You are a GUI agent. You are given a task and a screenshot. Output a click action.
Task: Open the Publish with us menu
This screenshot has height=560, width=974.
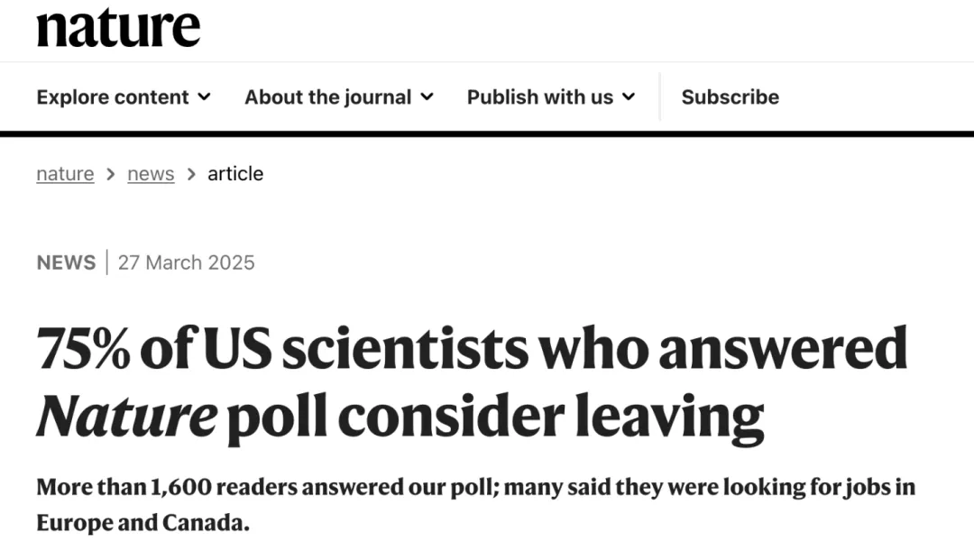pos(551,96)
